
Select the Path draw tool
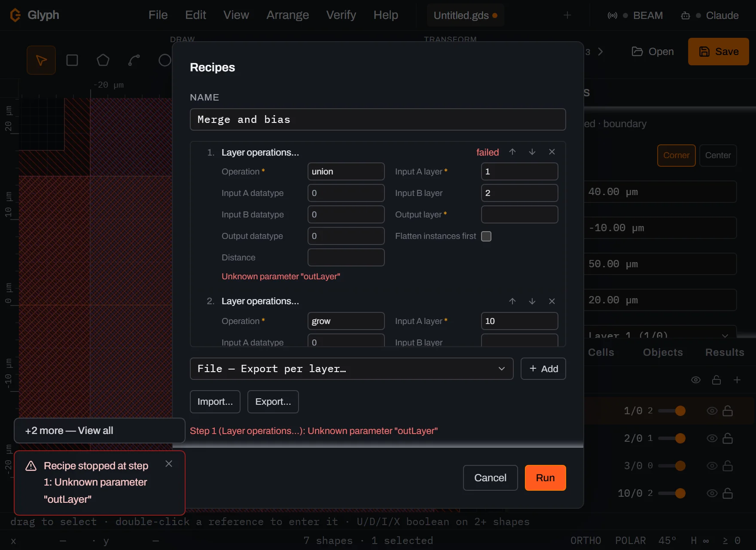(x=134, y=60)
